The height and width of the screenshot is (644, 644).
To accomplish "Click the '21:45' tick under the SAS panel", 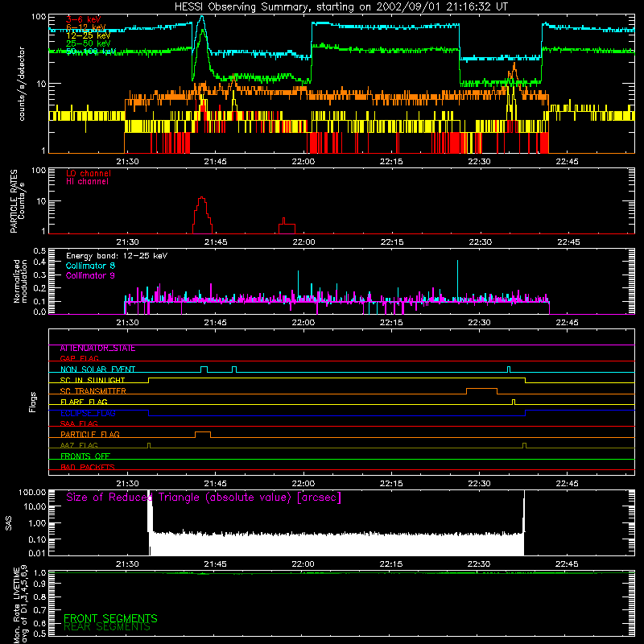I will pyautogui.click(x=215, y=564).
